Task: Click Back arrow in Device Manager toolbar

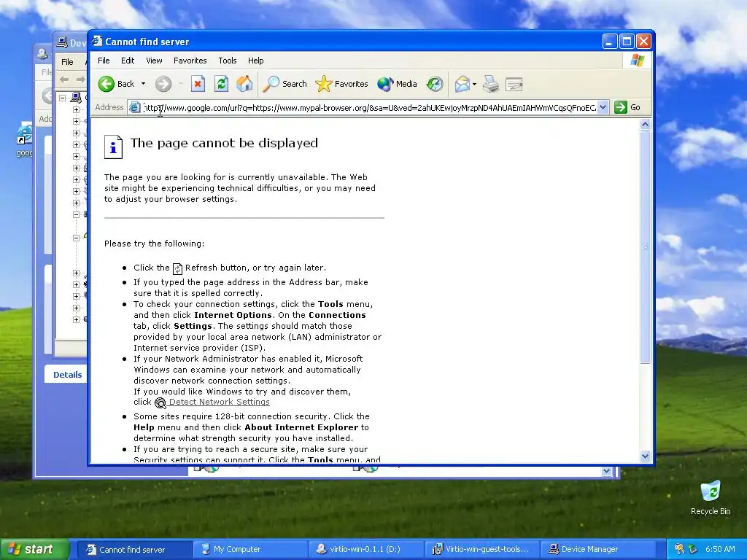Action: tap(65, 79)
